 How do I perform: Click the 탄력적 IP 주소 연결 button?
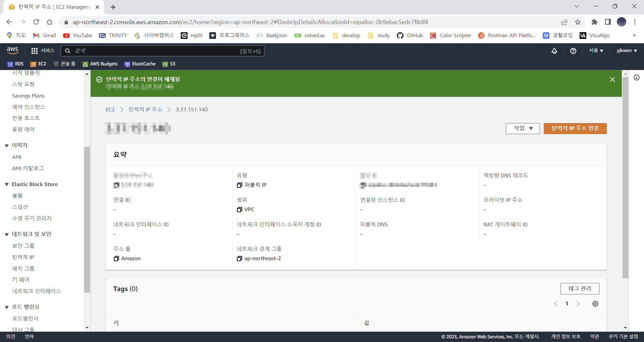[575, 128]
